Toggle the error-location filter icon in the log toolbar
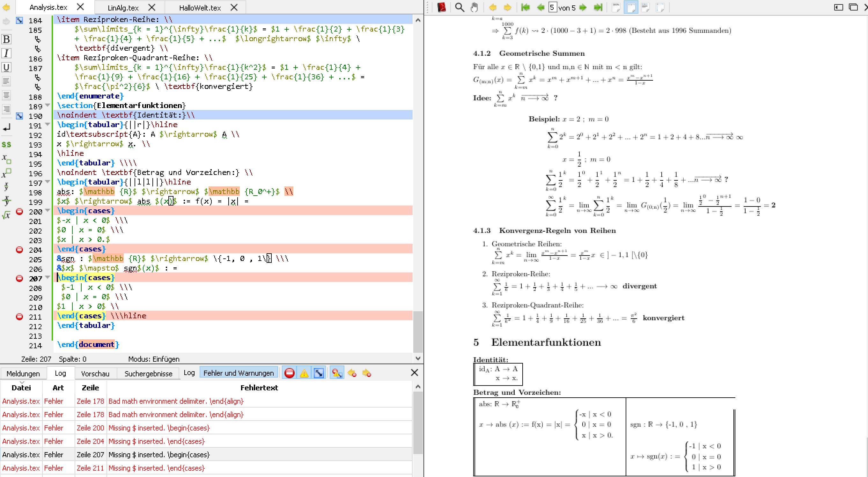The width and height of the screenshot is (868, 477). click(x=337, y=373)
